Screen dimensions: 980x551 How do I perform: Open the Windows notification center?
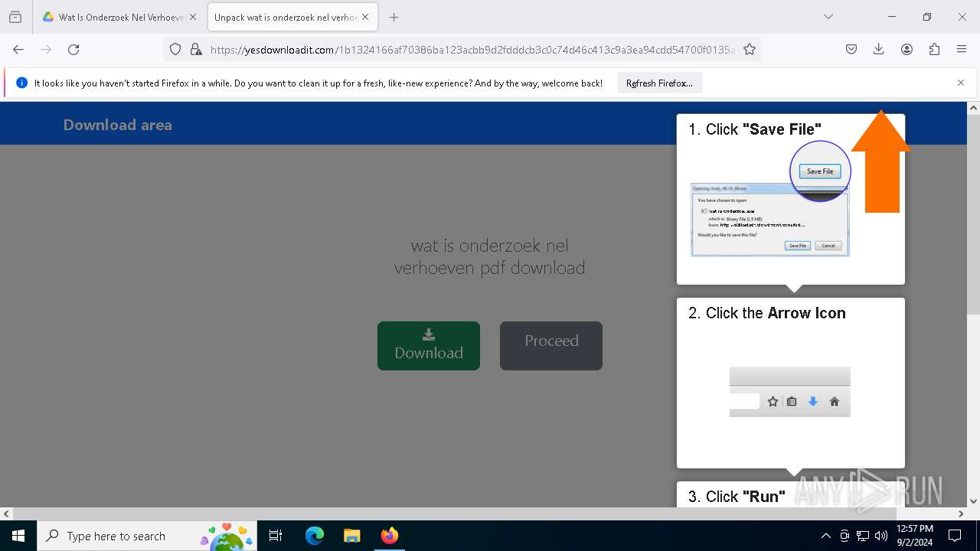tap(955, 536)
